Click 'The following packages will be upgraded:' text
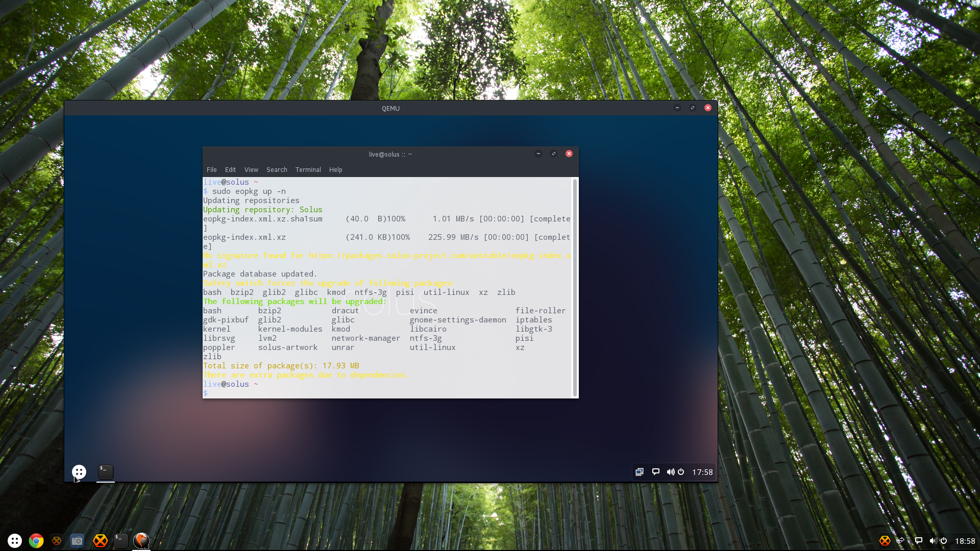 295,302
